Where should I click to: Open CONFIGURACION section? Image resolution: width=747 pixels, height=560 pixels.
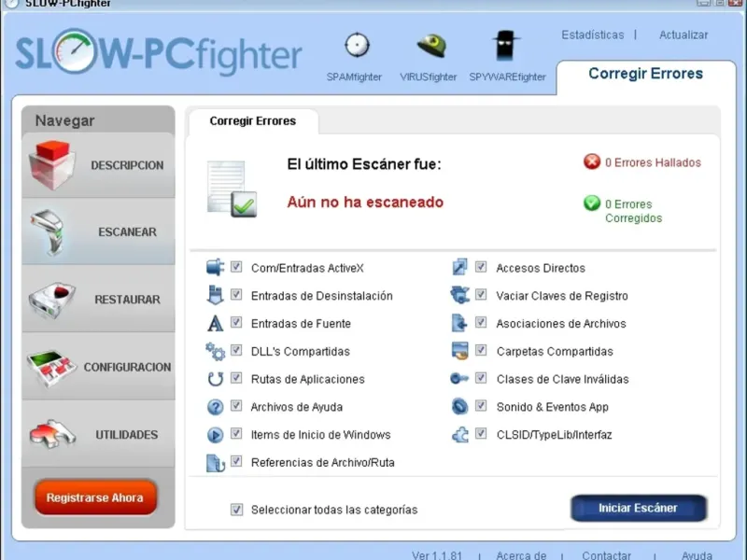[98, 367]
